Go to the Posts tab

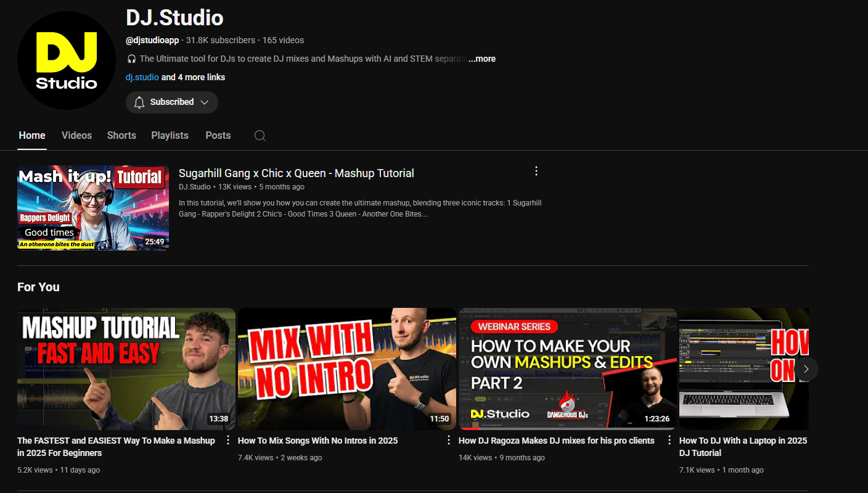click(218, 136)
